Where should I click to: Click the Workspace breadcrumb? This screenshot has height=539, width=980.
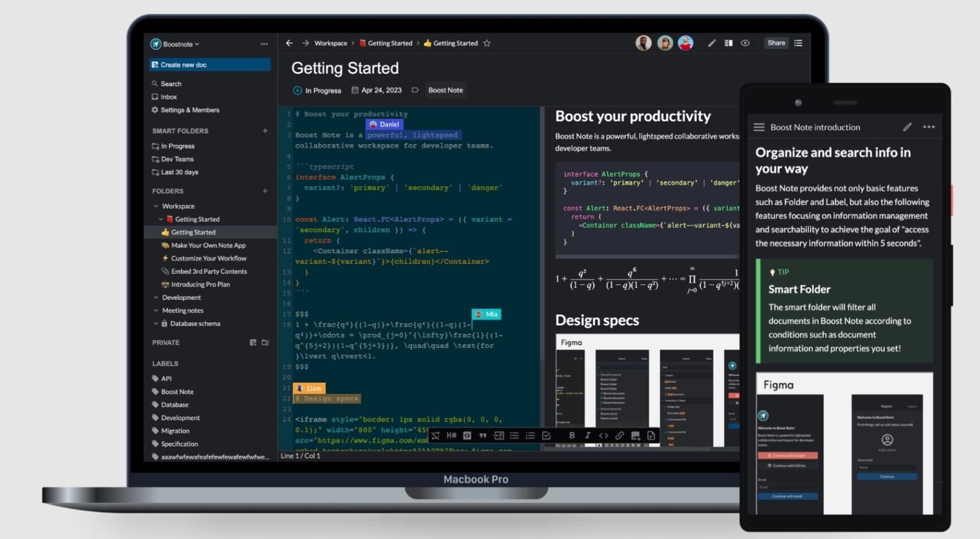coord(331,43)
